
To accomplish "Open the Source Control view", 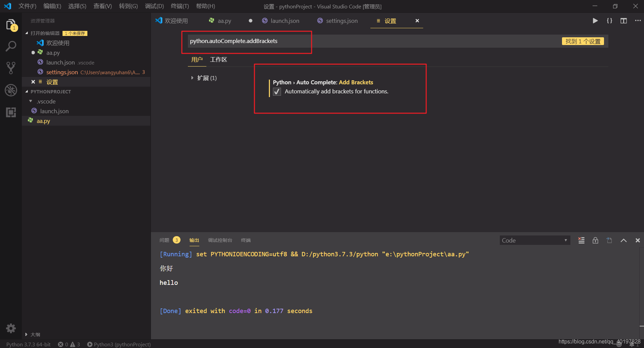I will tap(11, 68).
